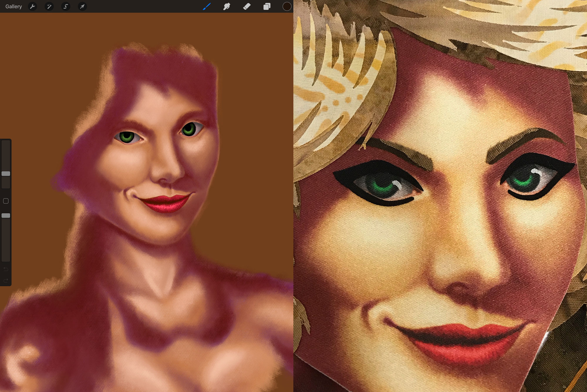
Task: Open the Adjustments magic wand menu
Action: click(49, 6)
